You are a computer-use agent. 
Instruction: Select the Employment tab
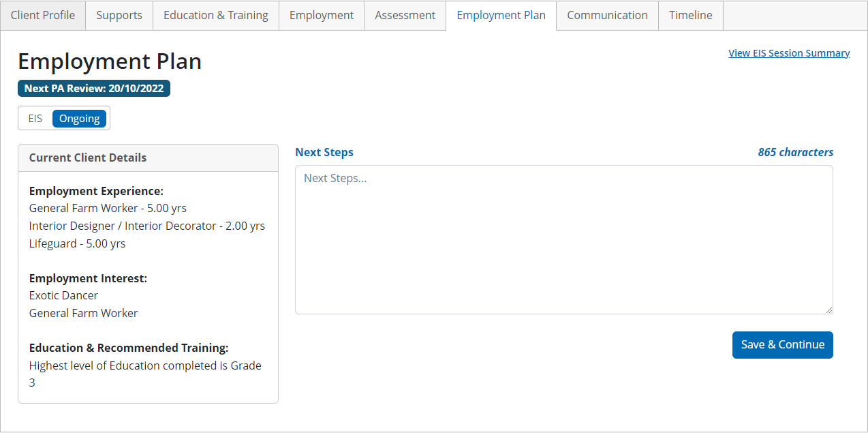tap(322, 15)
